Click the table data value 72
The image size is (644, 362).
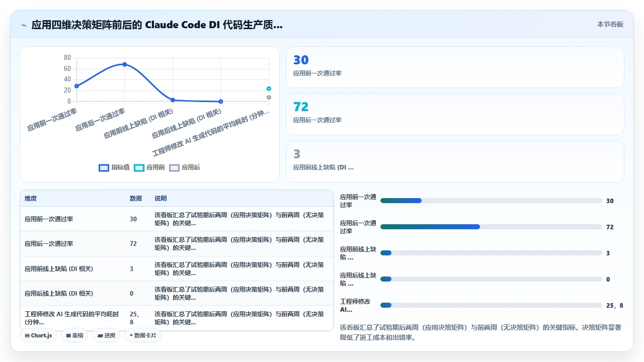[x=133, y=243]
